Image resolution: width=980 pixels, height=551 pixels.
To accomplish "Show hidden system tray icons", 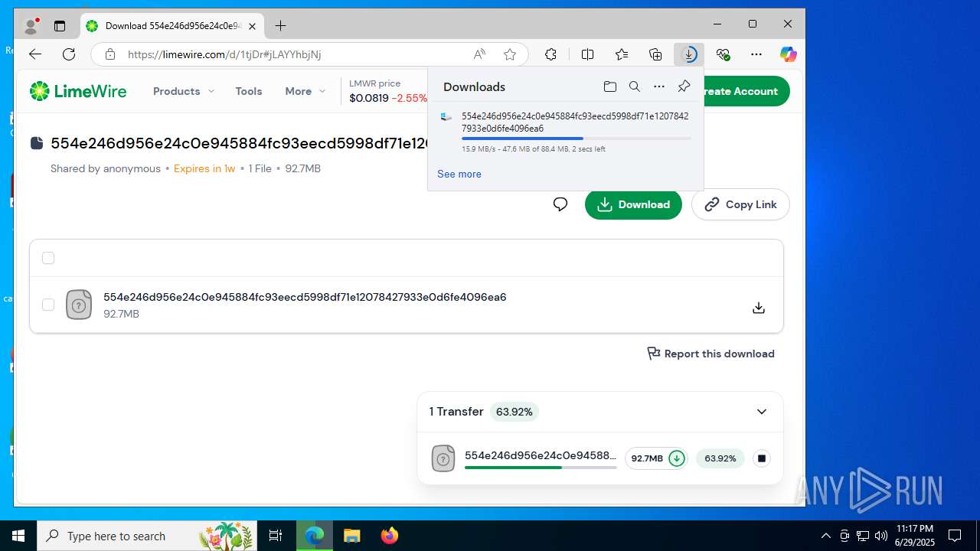I will 825,536.
